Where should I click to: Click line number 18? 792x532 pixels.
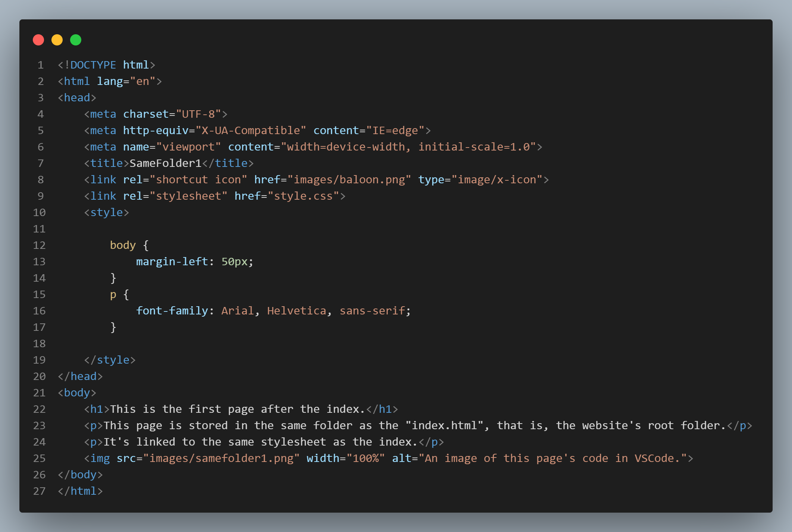click(x=39, y=343)
